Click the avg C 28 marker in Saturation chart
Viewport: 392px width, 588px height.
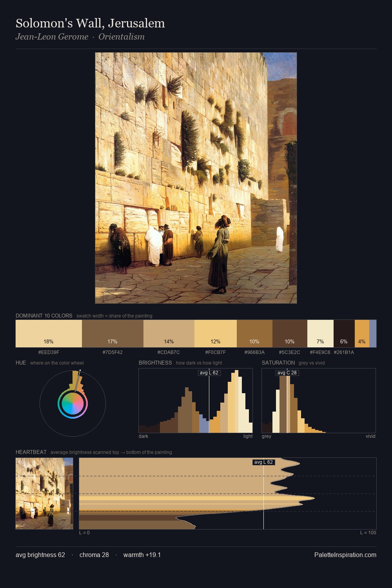[x=287, y=373]
